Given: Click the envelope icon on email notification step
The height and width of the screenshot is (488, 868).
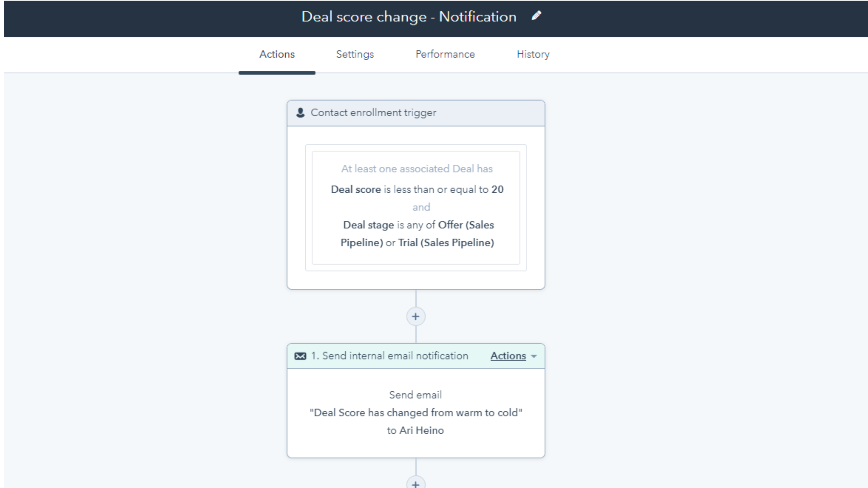Looking at the screenshot, I should click(300, 356).
